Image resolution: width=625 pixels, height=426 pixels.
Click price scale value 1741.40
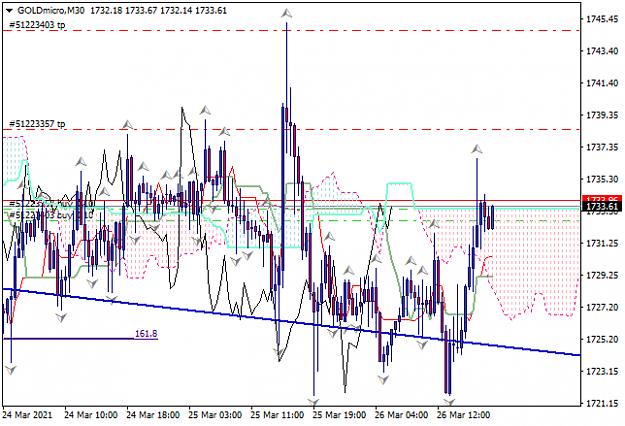(x=602, y=83)
